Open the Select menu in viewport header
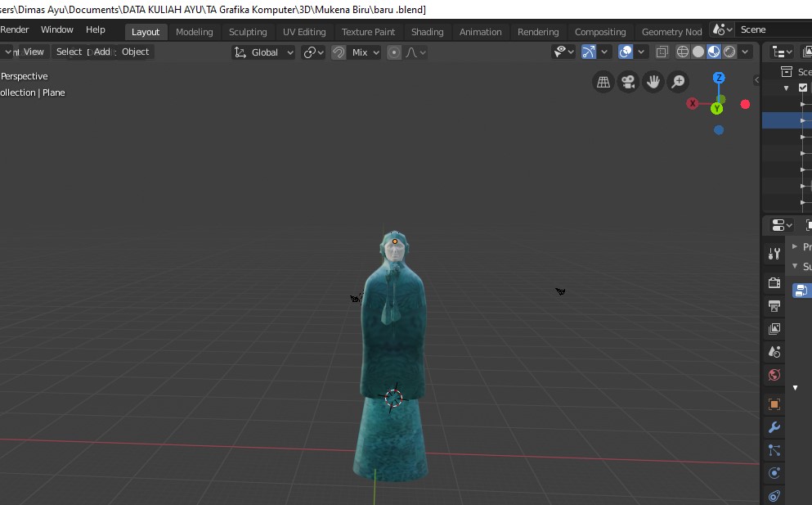The height and width of the screenshot is (505, 812). point(69,52)
